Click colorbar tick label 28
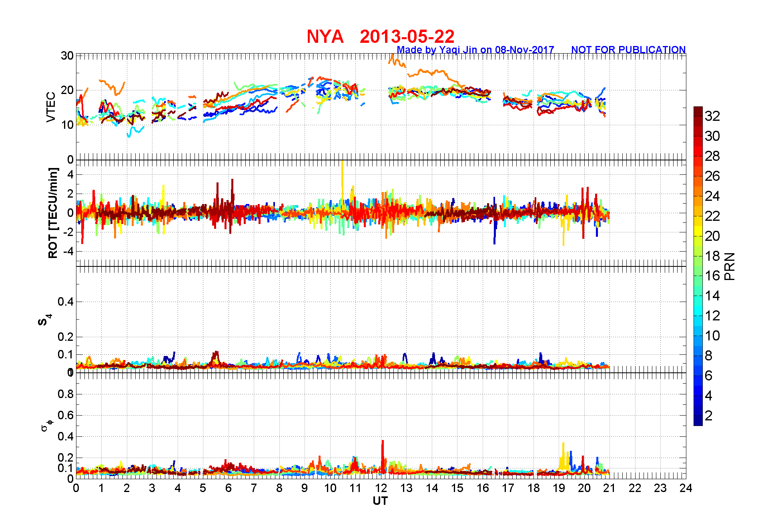Viewport: 762px width, 532px height. coord(712,156)
